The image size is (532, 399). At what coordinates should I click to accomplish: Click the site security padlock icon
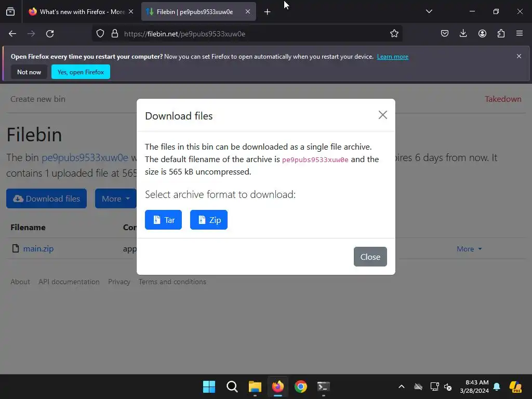pos(115,34)
